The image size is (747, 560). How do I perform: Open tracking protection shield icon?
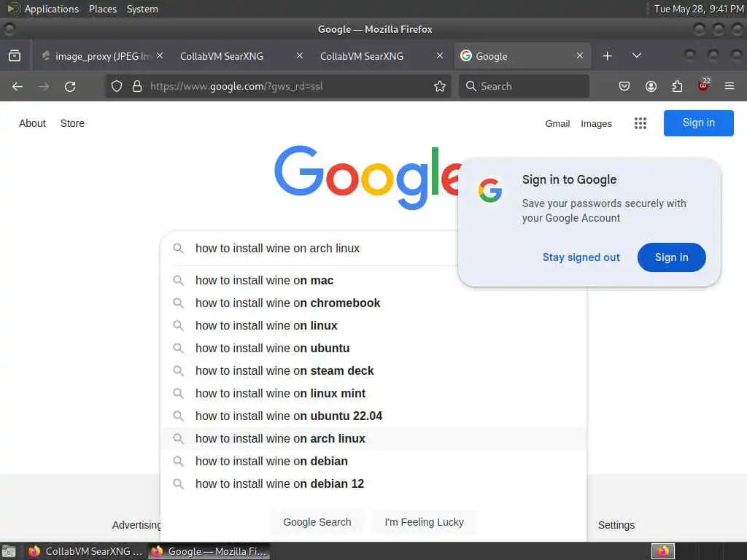117,86
